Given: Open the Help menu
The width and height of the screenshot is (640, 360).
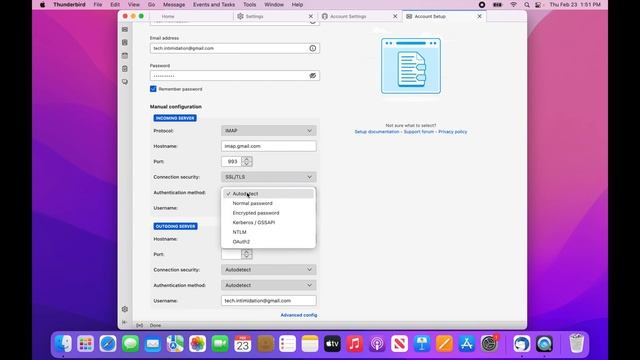Looking at the screenshot, I should pos(297,4).
